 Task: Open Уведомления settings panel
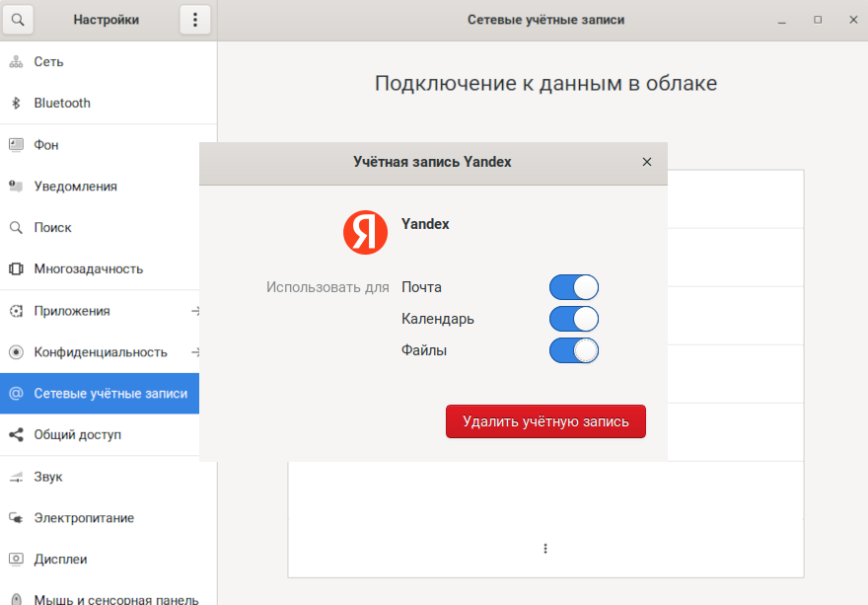(75, 186)
